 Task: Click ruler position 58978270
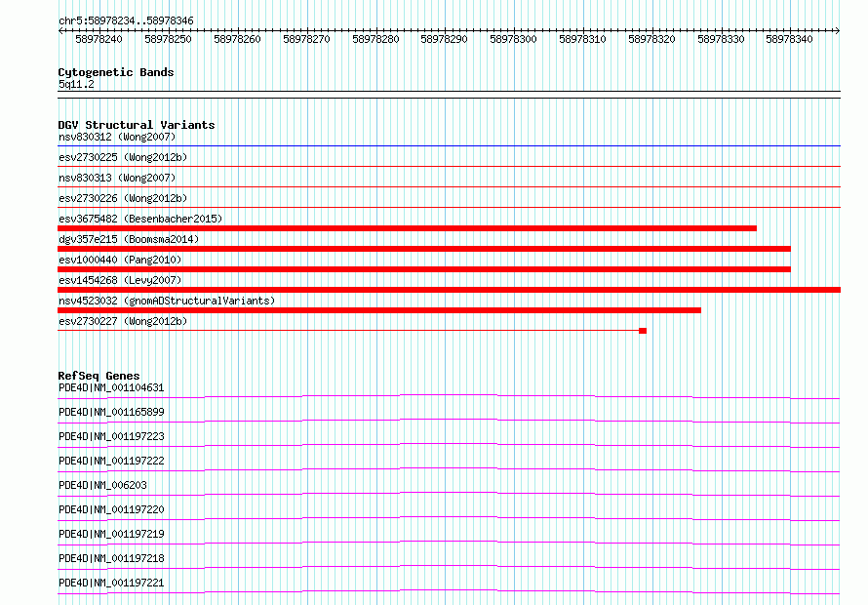point(306,39)
